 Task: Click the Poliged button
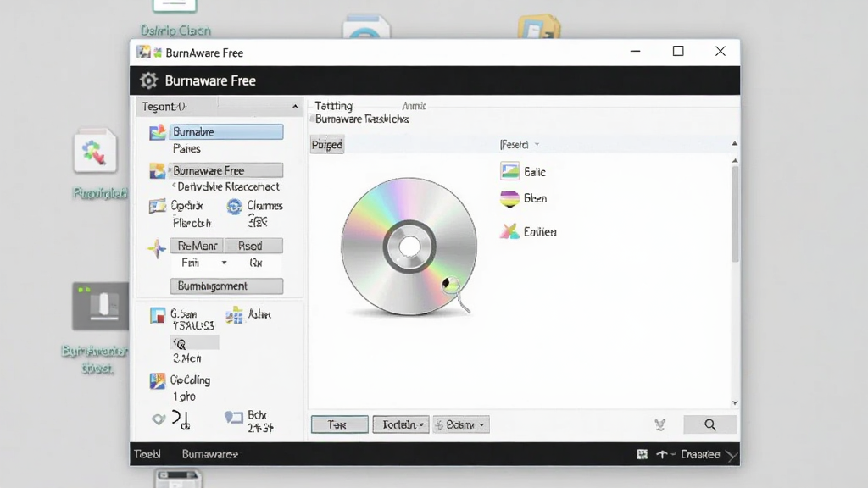pos(327,145)
